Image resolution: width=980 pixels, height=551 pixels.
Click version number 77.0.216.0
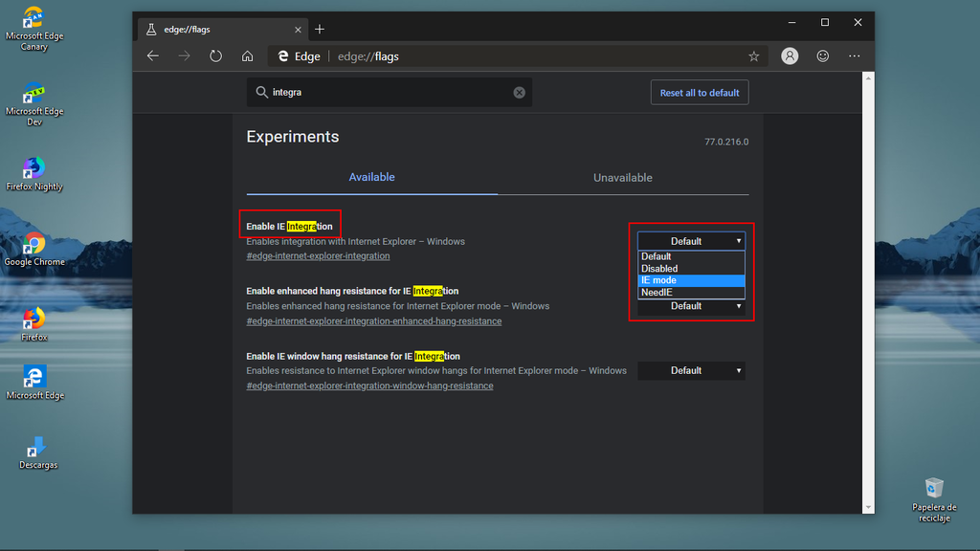pos(726,142)
